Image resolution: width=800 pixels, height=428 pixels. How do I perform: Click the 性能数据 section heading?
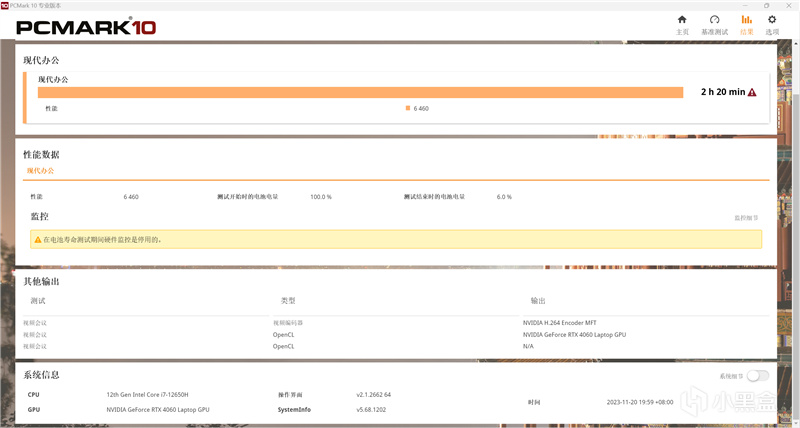coord(41,155)
